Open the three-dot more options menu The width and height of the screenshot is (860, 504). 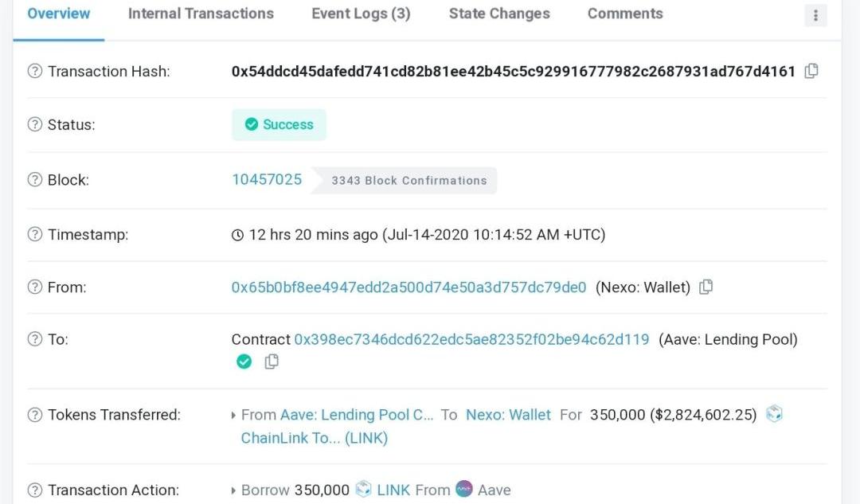[x=815, y=15]
